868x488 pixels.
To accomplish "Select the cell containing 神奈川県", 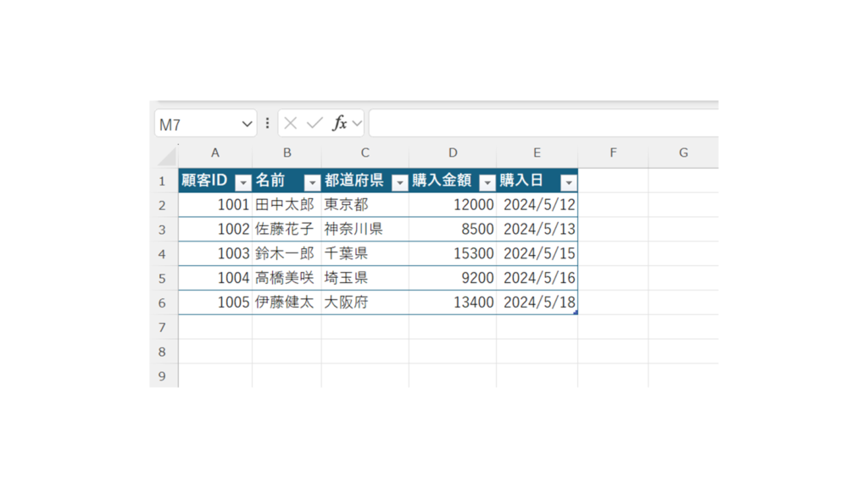I will 364,230.
